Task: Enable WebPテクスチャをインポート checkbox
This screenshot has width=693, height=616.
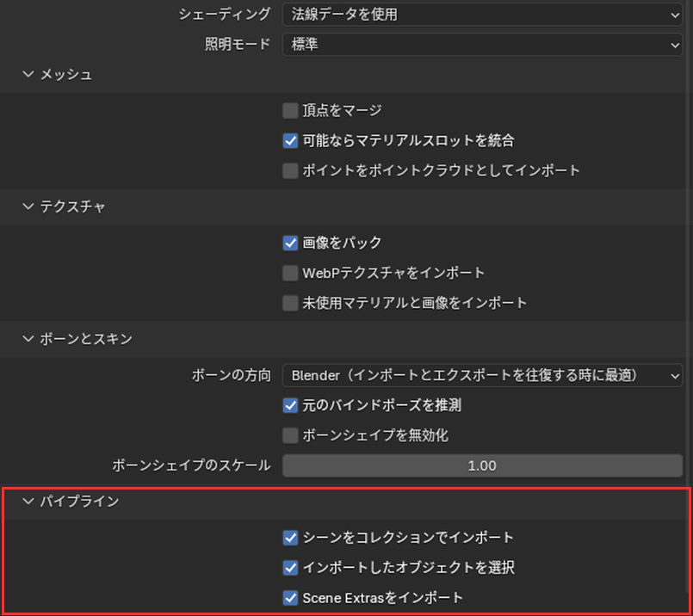Action: [290, 273]
